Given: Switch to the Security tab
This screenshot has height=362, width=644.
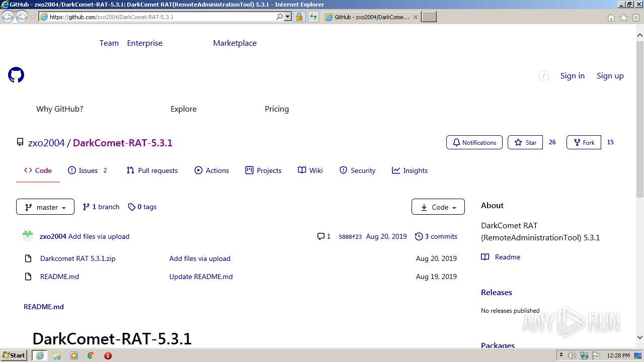Looking at the screenshot, I should 358,170.
